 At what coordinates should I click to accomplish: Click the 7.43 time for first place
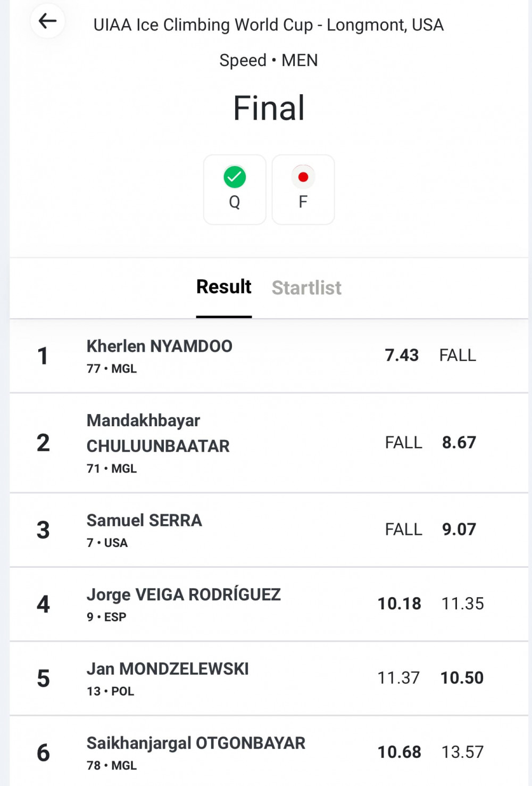pos(402,355)
